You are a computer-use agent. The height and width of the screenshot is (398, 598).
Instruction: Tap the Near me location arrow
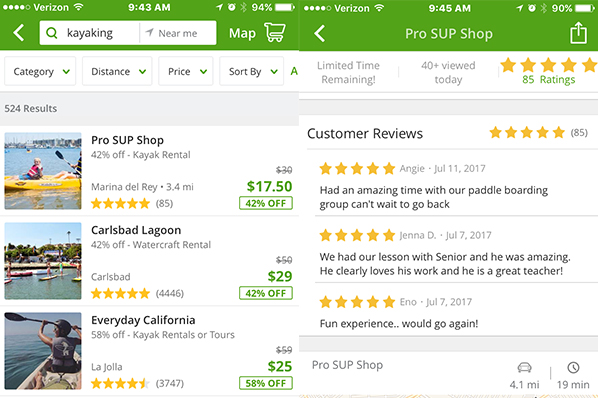click(x=150, y=33)
